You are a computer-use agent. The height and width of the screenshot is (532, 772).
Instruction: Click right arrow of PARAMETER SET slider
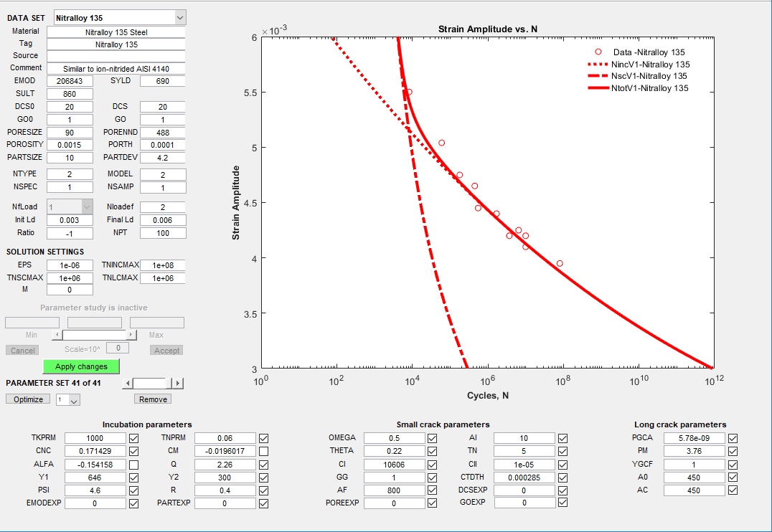tap(179, 384)
